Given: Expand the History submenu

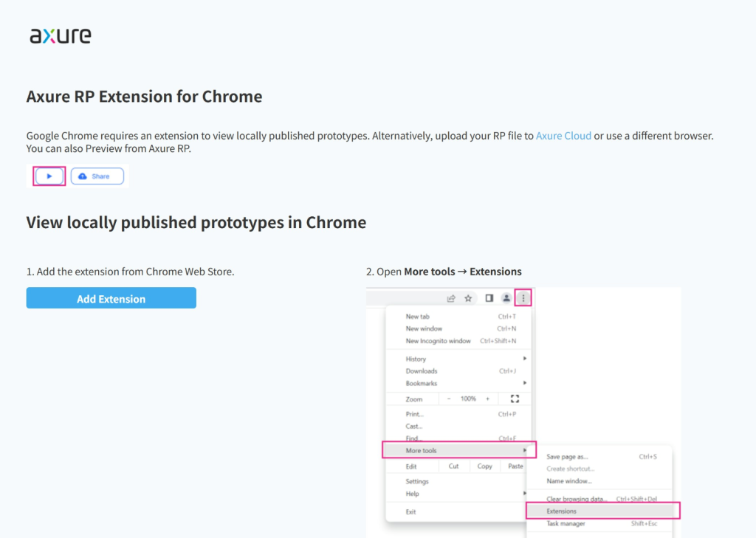Looking at the screenshot, I should click(458, 359).
